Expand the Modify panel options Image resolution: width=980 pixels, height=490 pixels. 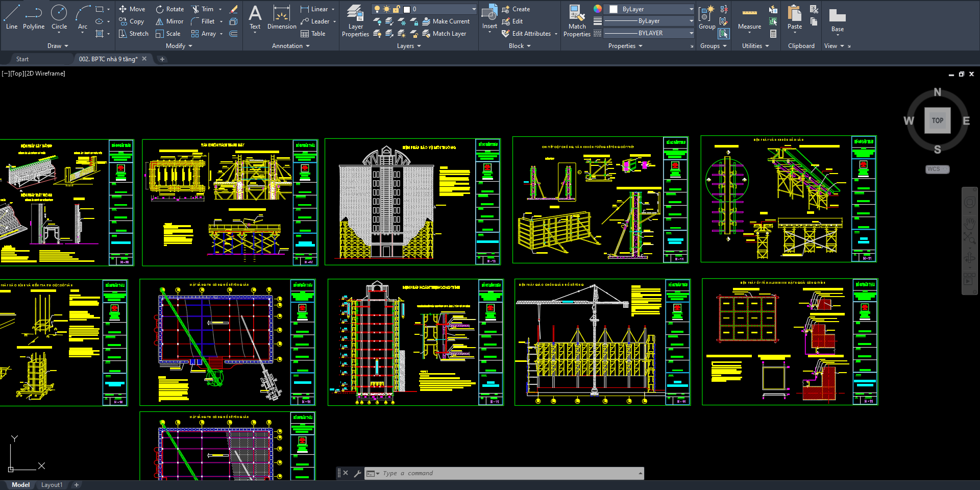click(x=179, y=46)
